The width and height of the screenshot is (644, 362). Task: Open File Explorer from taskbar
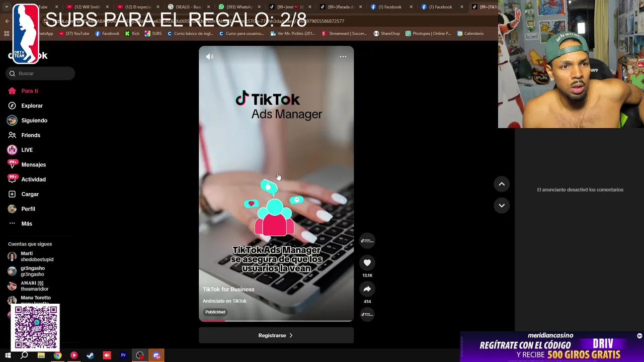41,355
